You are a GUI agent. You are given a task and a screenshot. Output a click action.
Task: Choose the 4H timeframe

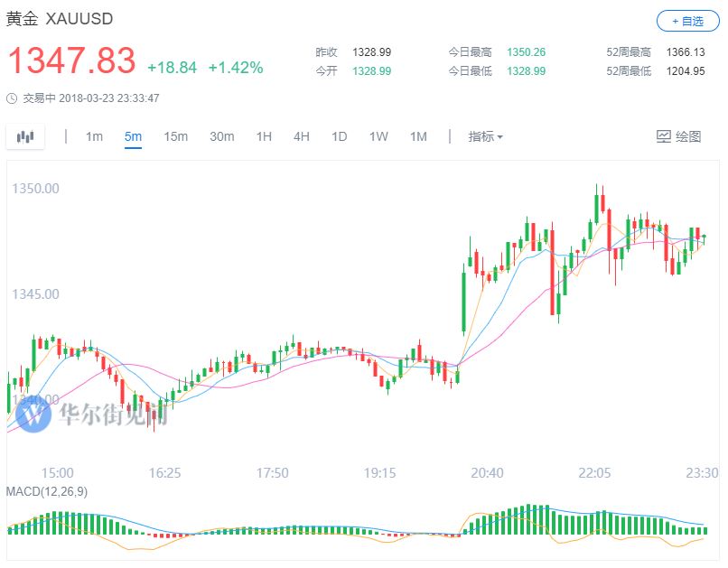click(x=302, y=136)
